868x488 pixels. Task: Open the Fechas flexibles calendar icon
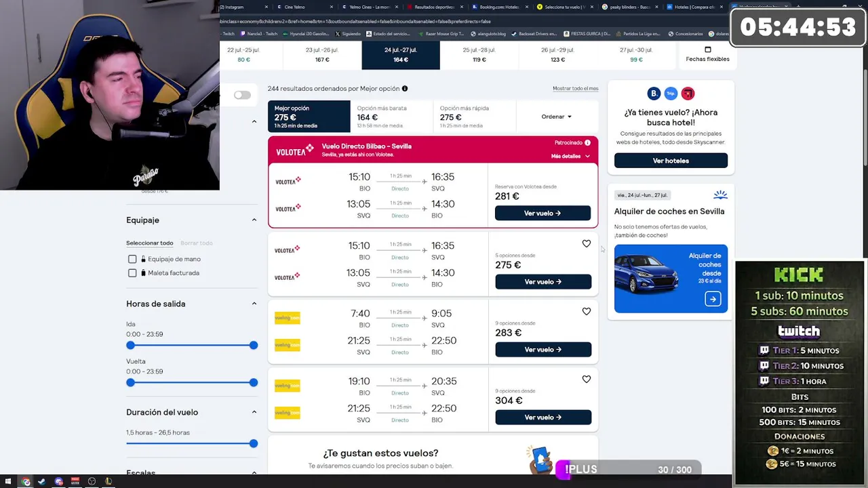(707, 49)
